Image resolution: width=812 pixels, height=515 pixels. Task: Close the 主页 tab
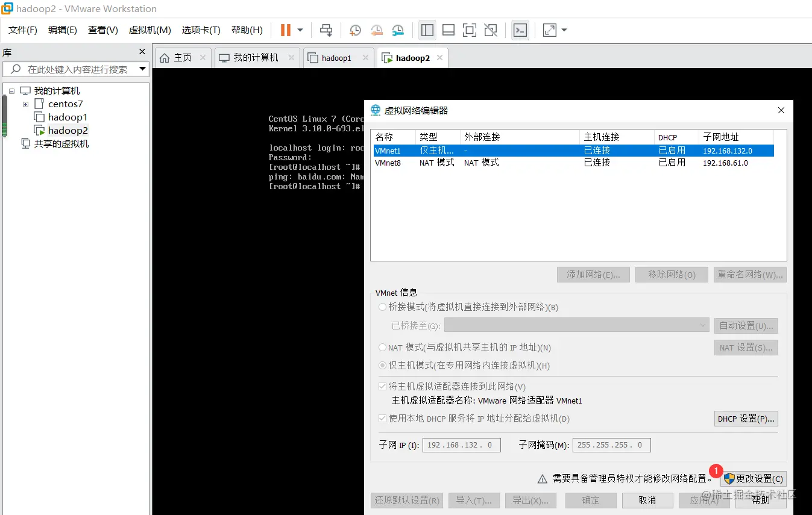click(x=203, y=58)
